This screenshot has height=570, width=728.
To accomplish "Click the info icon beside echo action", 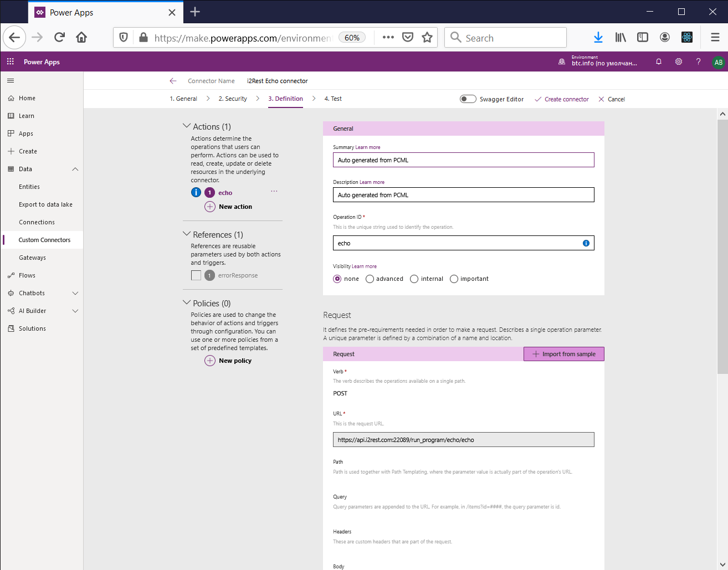I will [196, 192].
